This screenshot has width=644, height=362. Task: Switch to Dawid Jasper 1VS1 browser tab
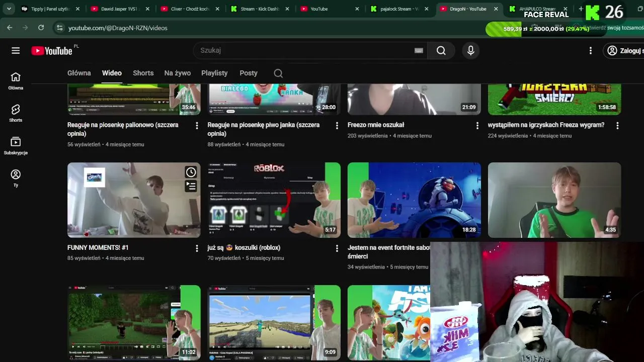click(119, 9)
